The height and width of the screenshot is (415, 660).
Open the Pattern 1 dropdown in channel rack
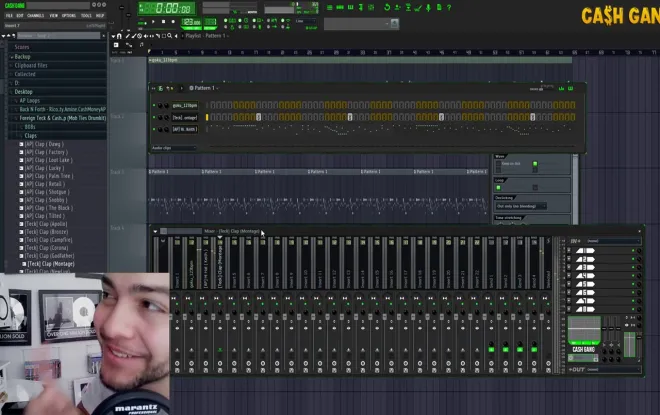click(x=205, y=88)
